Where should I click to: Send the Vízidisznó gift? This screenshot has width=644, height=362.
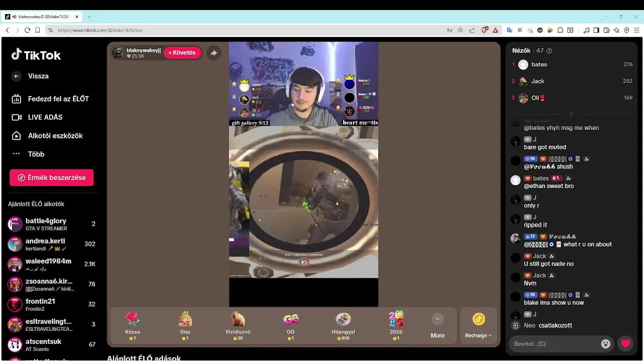[x=238, y=326]
